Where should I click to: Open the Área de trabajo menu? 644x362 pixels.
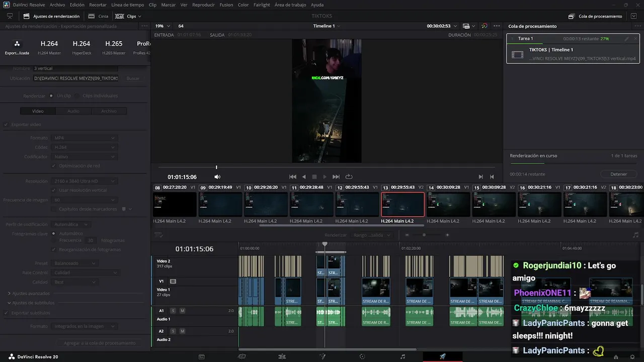(x=290, y=5)
